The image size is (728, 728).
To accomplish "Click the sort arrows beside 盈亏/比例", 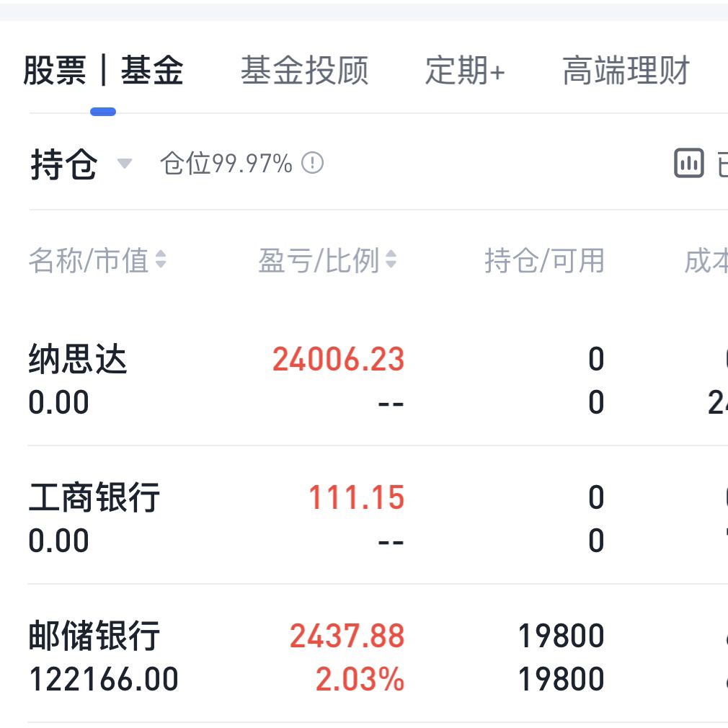I will (391, 260).
